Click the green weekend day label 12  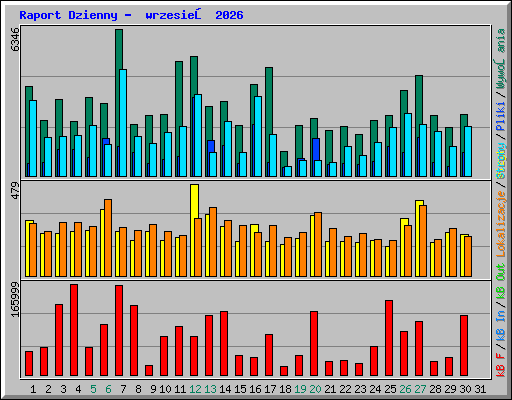[195, 389]
